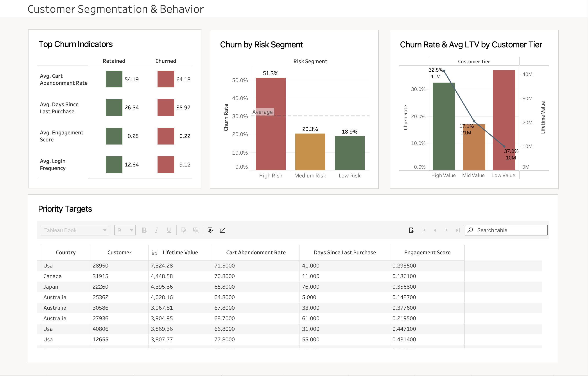Click the High Risk churn bar

[271, 124]
